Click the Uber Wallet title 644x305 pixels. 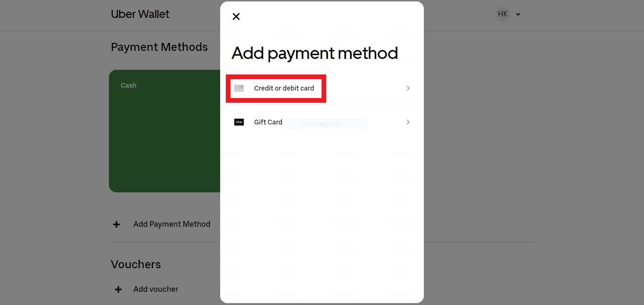tap(140, 14)
